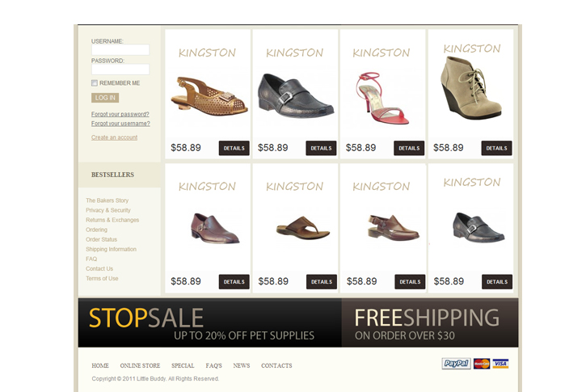Click Details for the brown flip-flop sandal
The width and height of the screenshot is (586, 392).
coord(322,282)
